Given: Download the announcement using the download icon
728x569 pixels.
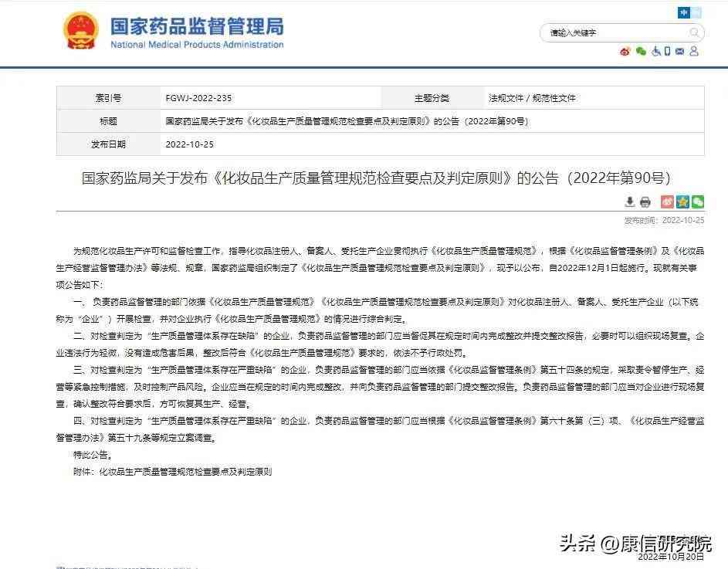Looking at the screenshot, I should click(630, 202).
